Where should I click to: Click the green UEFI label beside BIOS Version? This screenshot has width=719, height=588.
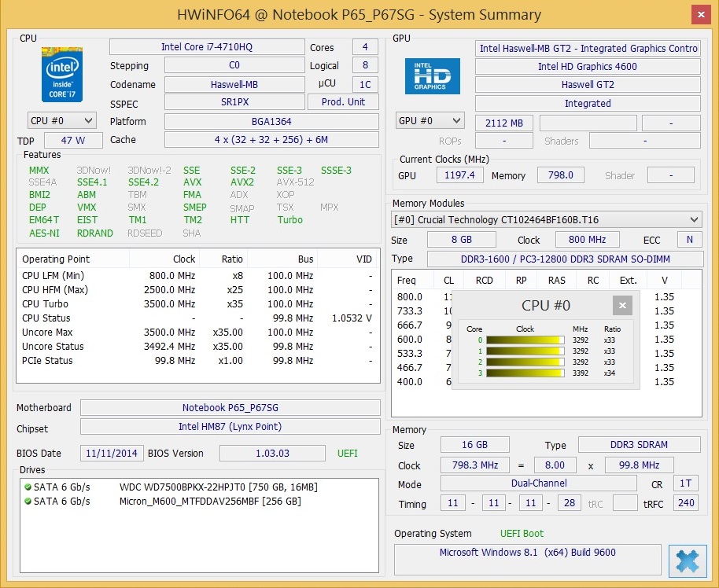(x=347, y=454)
